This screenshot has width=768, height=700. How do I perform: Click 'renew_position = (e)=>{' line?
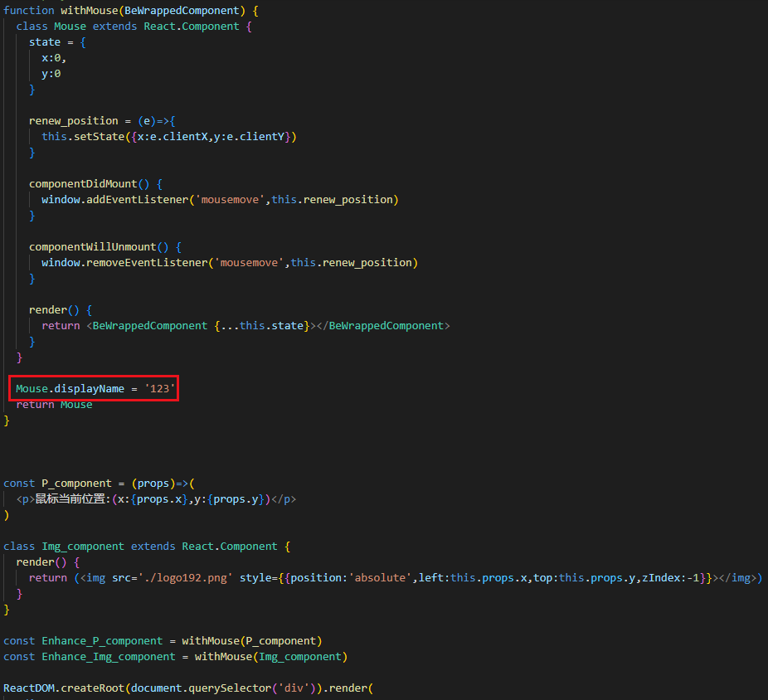click(102, 121)
